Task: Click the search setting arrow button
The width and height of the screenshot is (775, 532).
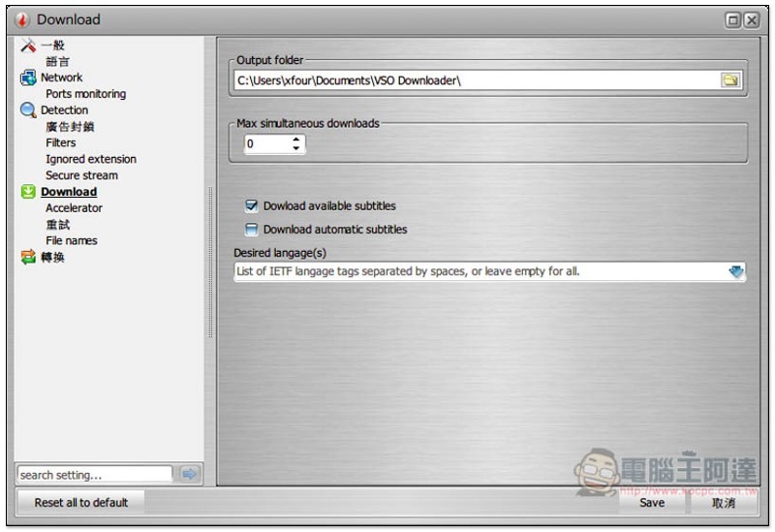Action: pos(189,474)
